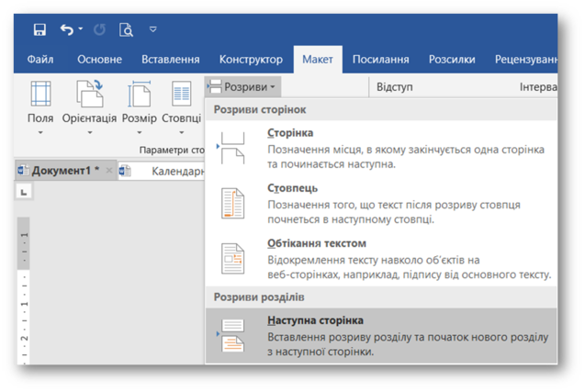585x392 pixels.
Task: Click the Орієнтація page orientation icon
Action: 90,94
